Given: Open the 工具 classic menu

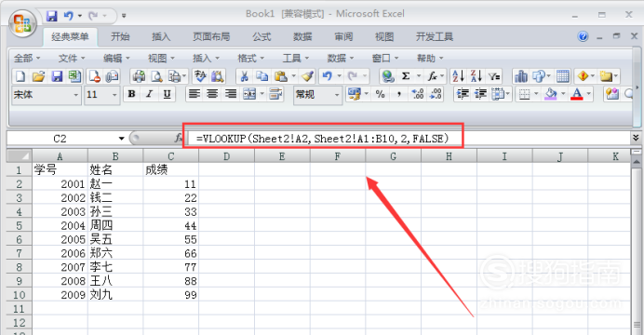Looking at the screenshot, I should pos(295,59).
